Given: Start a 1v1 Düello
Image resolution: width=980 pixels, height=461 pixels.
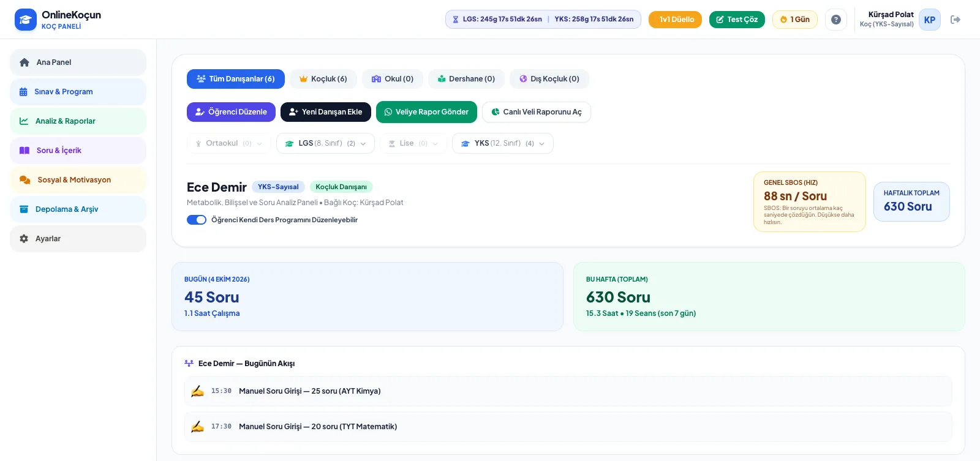Looking at the screenshot, I should pyautogui.click(x=675, y=20).
